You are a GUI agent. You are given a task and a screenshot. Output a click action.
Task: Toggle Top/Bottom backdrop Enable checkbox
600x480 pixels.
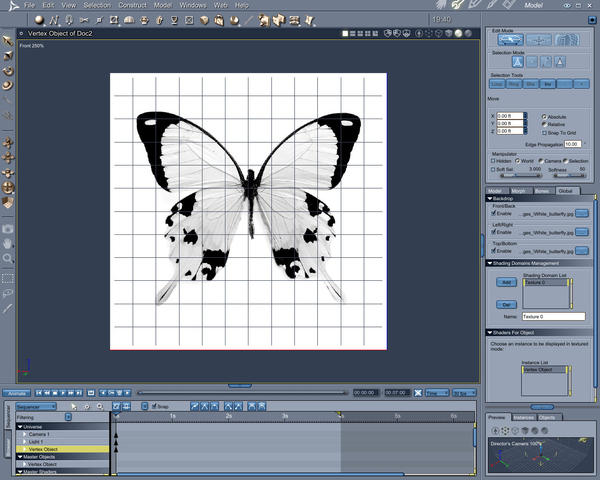(494, 251)
